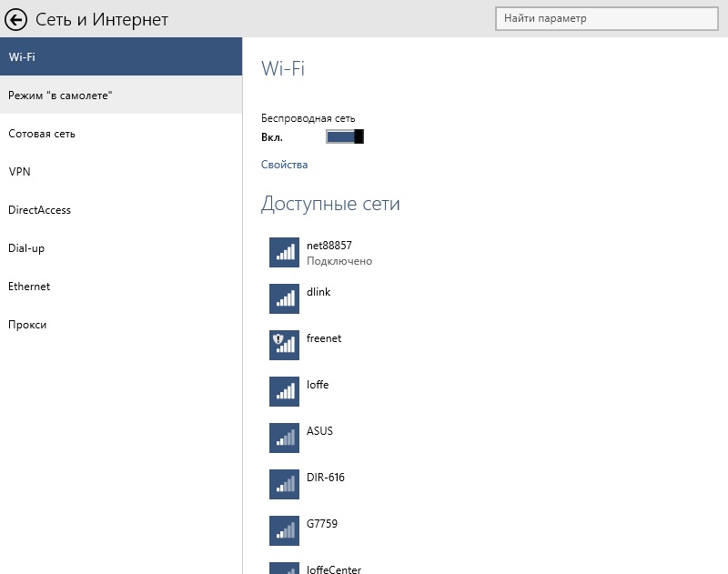Select the ASUS network name
This screenshot has width=728, height=574.
click(x=319, y=431)
